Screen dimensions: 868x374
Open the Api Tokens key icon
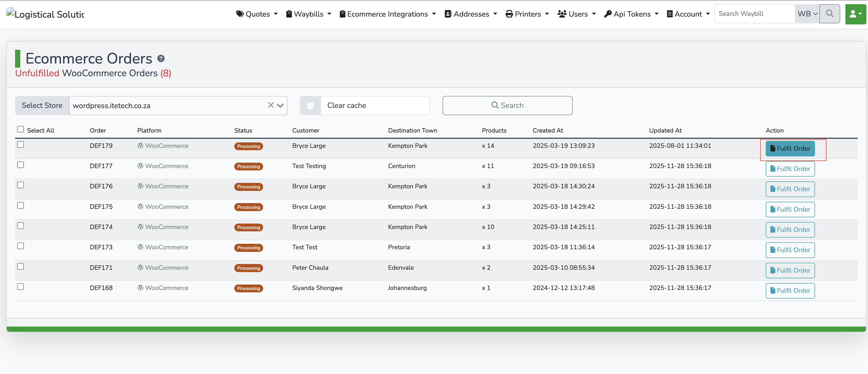point(608,14)
